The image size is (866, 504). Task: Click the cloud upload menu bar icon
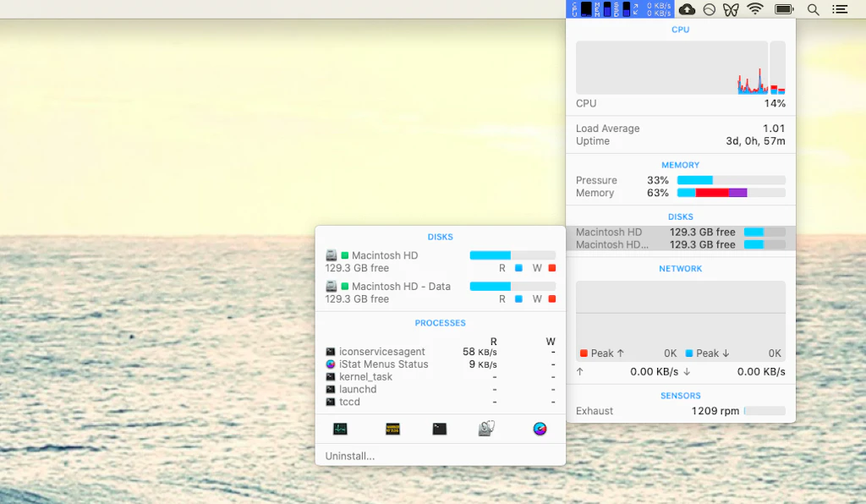pyautogui.click(x=687, y=9)
